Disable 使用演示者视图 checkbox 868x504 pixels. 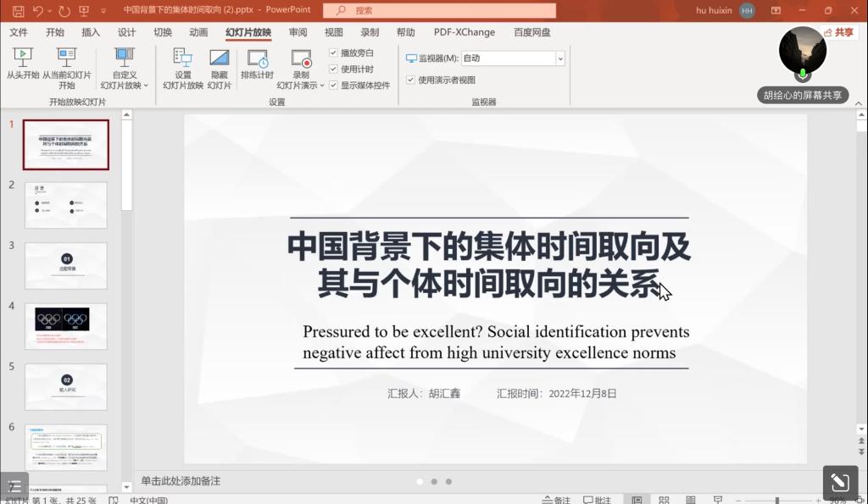point(410,80)
